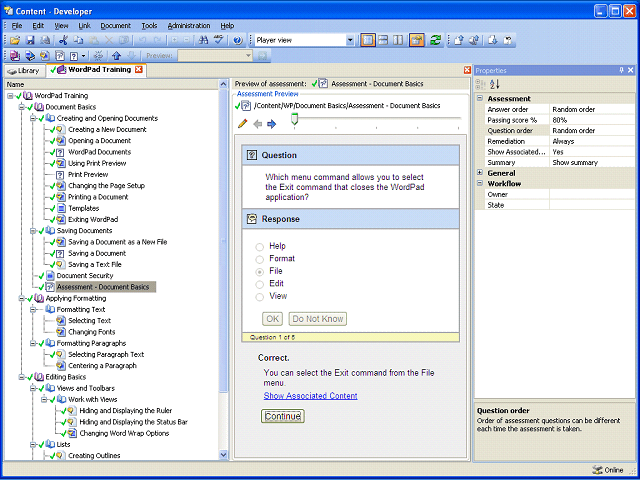Open help via the blue question mark icon
The image size is (640, 480).
pos(238,40)
